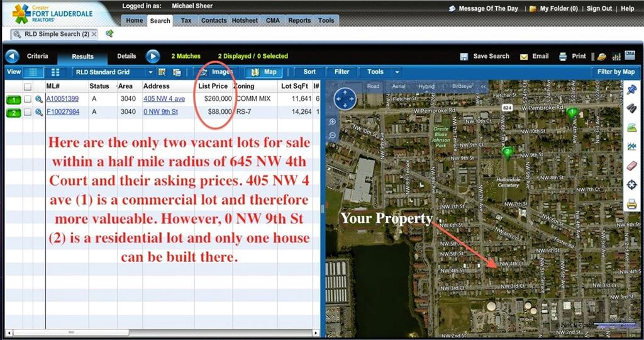
Task: Toggle the select-all checkbox in grid header
Action: (x=28, y=86)
